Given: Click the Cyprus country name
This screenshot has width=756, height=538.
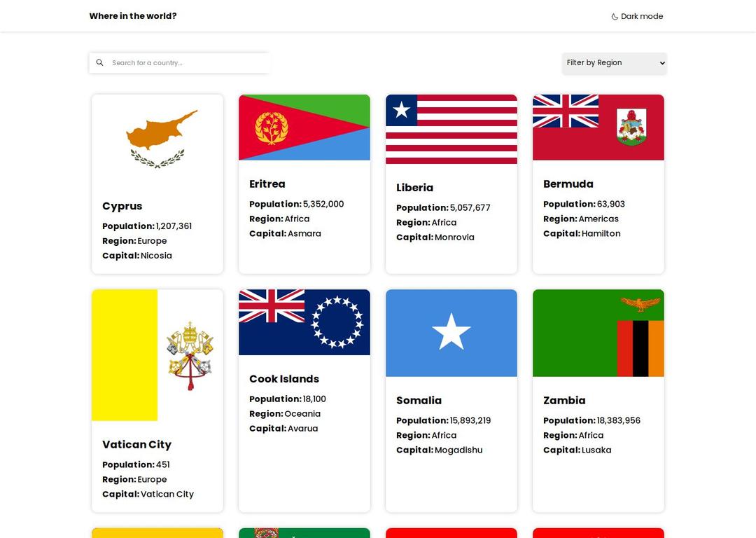Looking at the screenshot, I should [122, 206].
